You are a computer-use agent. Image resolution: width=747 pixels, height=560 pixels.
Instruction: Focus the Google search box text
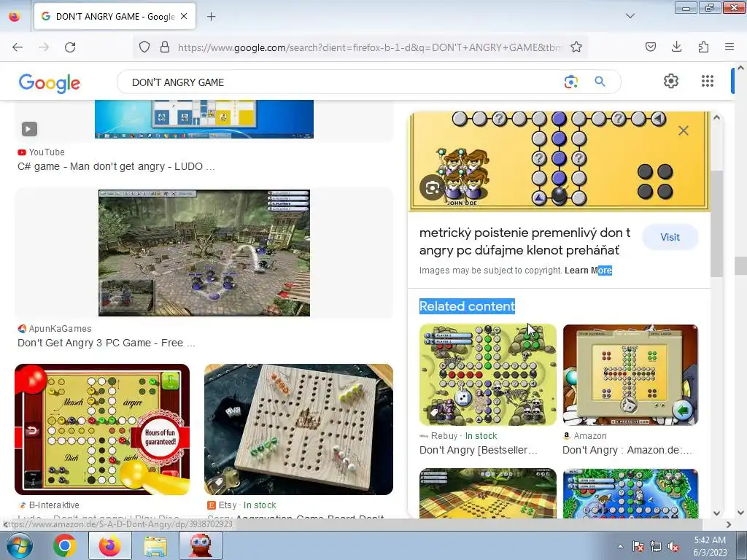[178, 82]
